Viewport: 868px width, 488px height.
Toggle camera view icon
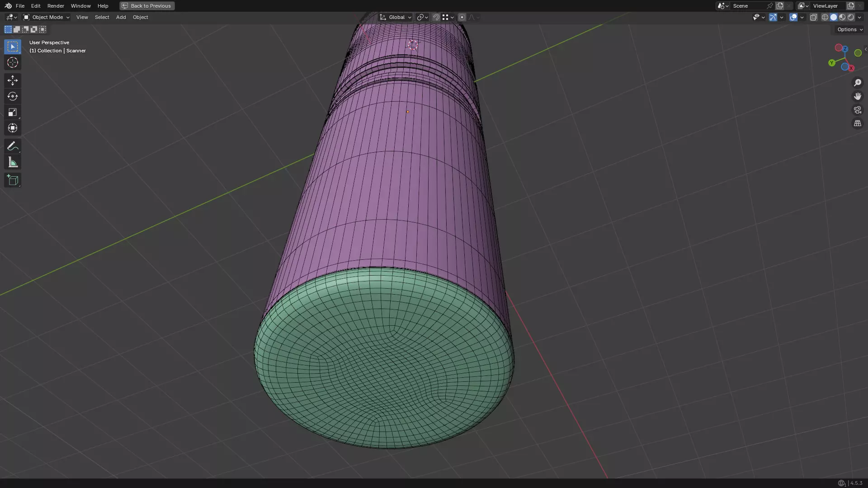858,110
